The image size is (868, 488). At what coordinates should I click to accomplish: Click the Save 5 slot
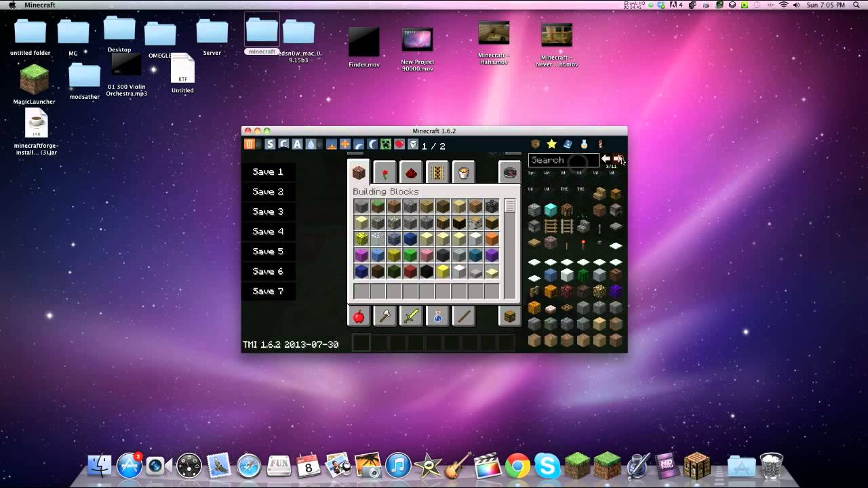[268, 251]
